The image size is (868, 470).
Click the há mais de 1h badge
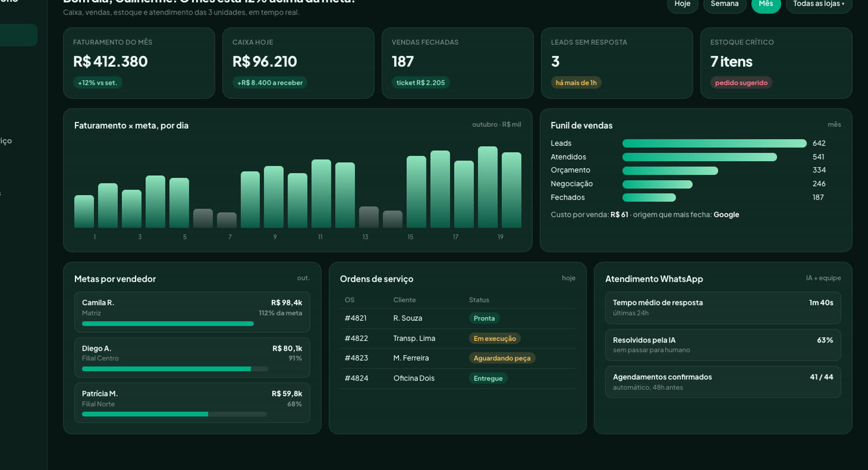576,82
